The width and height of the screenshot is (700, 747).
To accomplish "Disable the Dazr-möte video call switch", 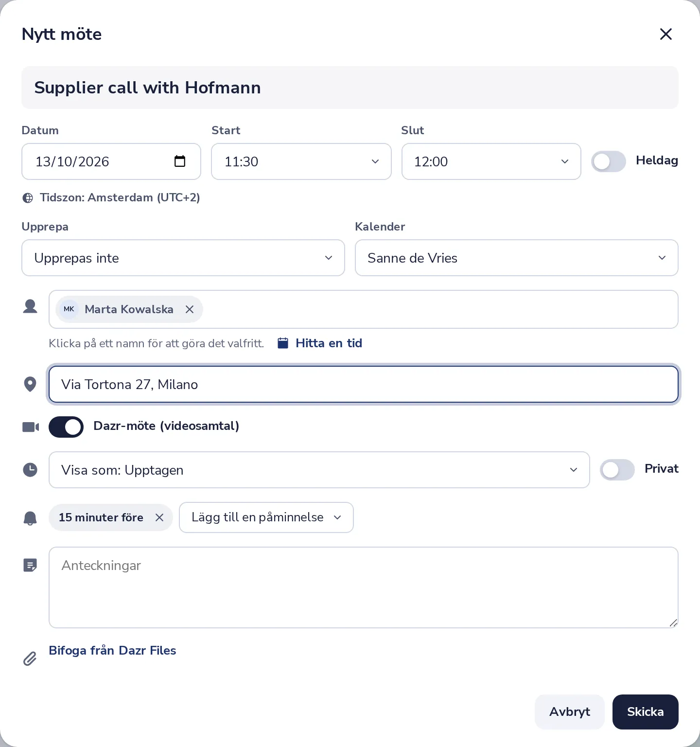I will click(66, 427).
